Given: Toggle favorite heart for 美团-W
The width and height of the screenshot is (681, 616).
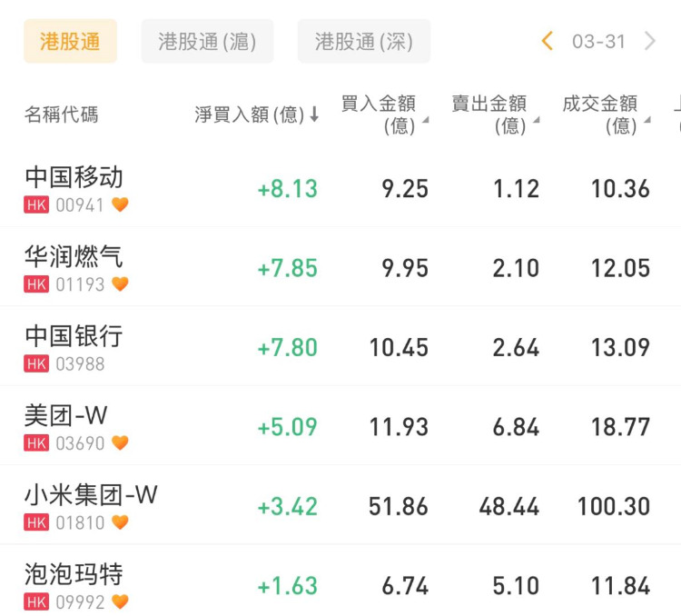Looking at the screenshot, I should point(120,443).
